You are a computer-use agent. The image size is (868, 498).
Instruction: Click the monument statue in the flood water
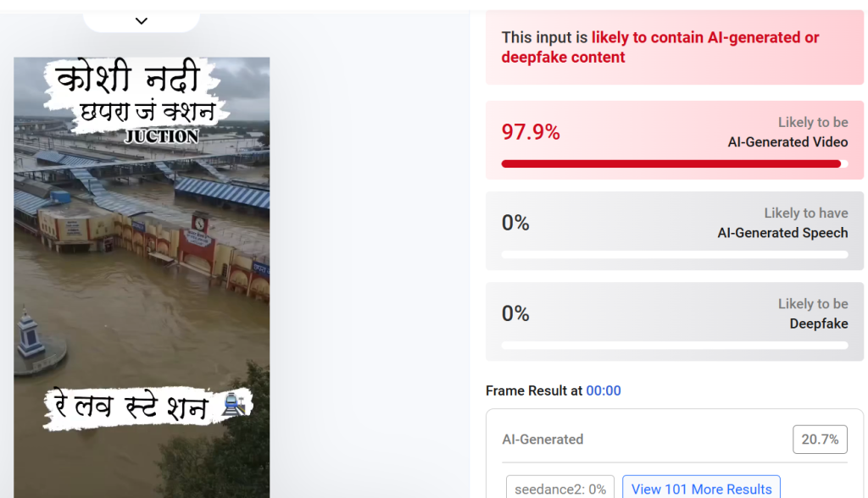click(x=31, y=334)
